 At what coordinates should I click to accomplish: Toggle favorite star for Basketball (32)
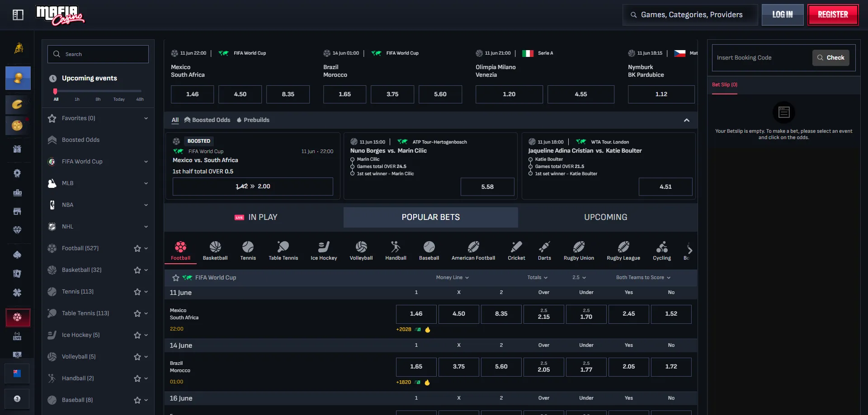click(137, 270)
